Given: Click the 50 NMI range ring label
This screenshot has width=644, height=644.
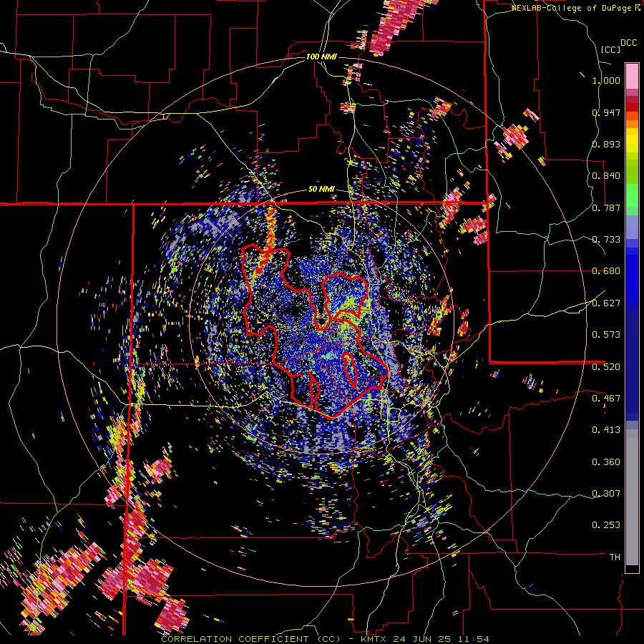Looking at the screenshot, I should (321, 190).
